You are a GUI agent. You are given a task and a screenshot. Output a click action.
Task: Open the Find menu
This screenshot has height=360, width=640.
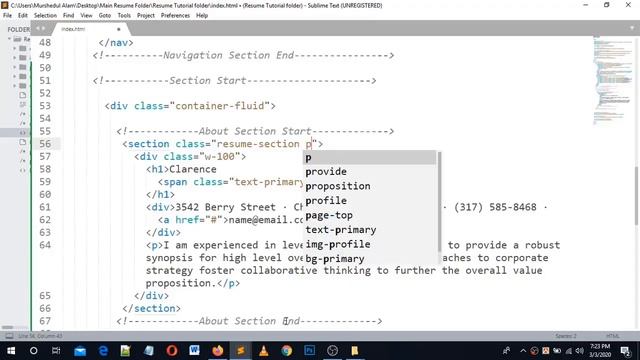tap(69, 16)
